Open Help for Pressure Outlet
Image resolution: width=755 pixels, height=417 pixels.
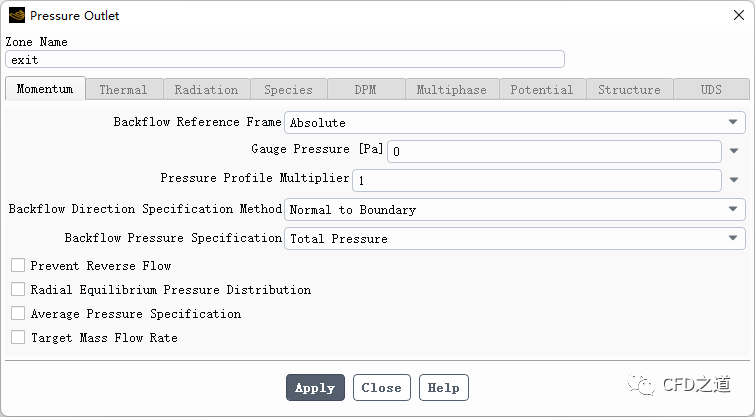[443, 388]
